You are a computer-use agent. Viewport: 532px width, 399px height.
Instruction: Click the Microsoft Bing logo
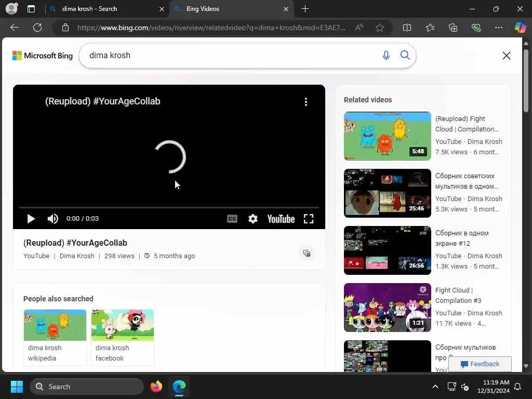[43, 56]
